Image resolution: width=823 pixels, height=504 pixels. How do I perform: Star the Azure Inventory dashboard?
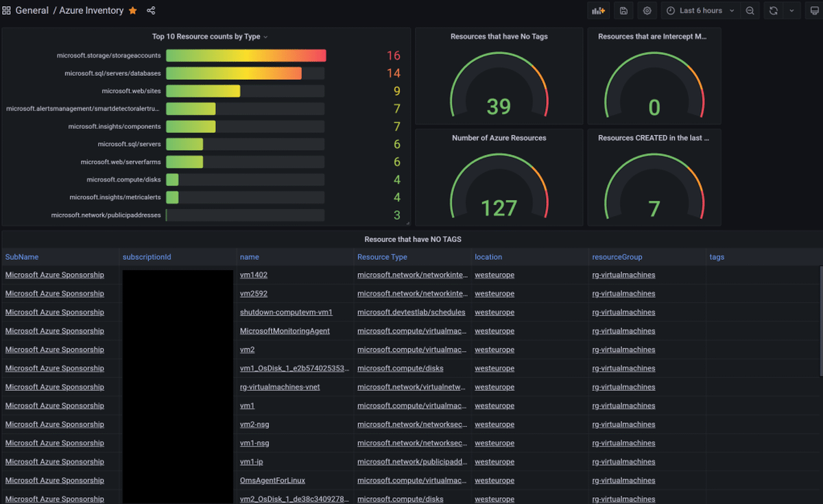click(x=133, y=10)
